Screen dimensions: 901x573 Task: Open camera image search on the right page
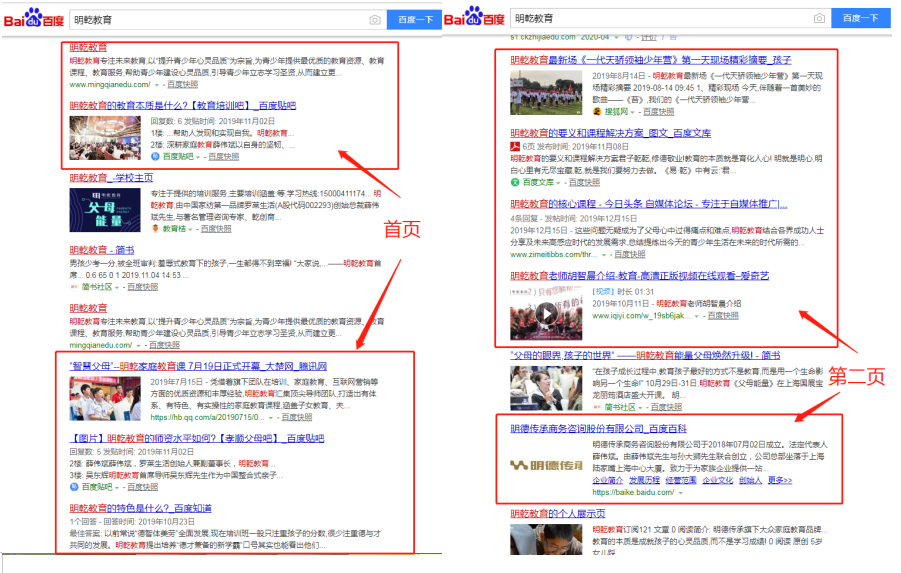pyautogui.click(x=819, y=18)
